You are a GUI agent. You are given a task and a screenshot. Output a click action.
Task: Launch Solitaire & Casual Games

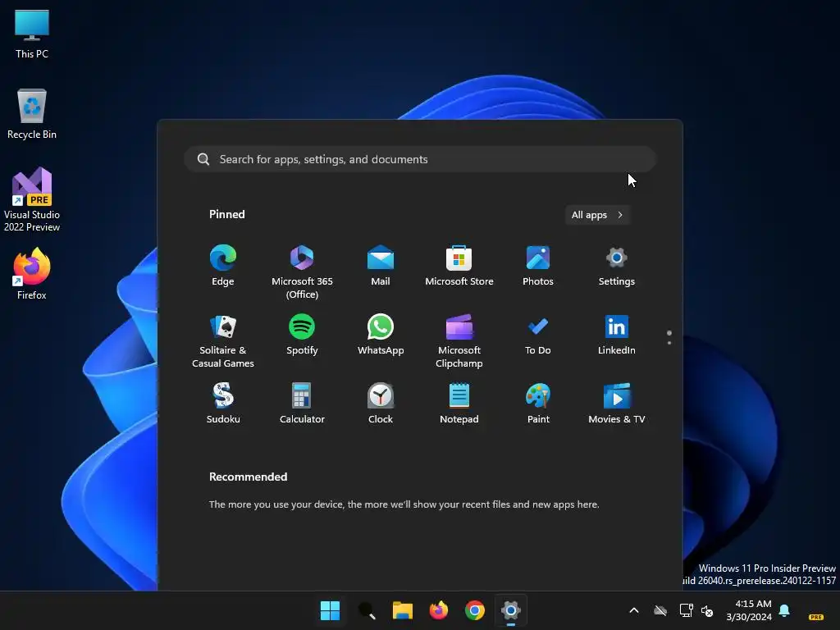coord(223,341)
